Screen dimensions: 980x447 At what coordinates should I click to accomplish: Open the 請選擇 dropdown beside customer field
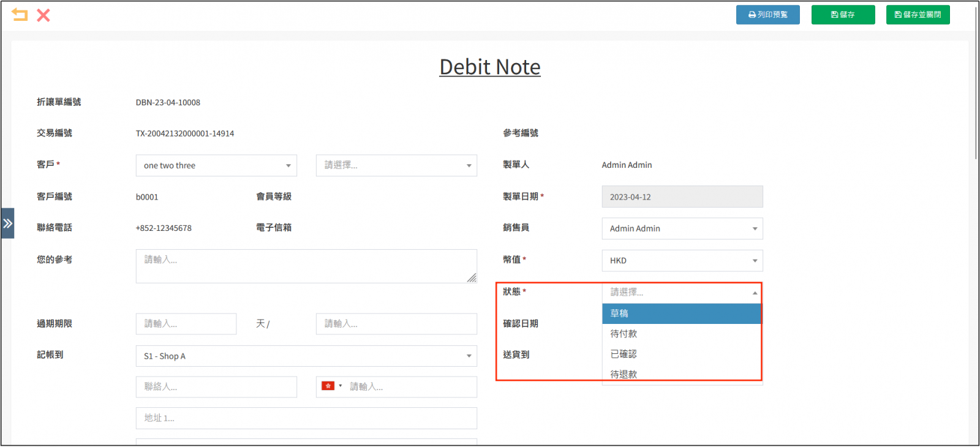396,165
